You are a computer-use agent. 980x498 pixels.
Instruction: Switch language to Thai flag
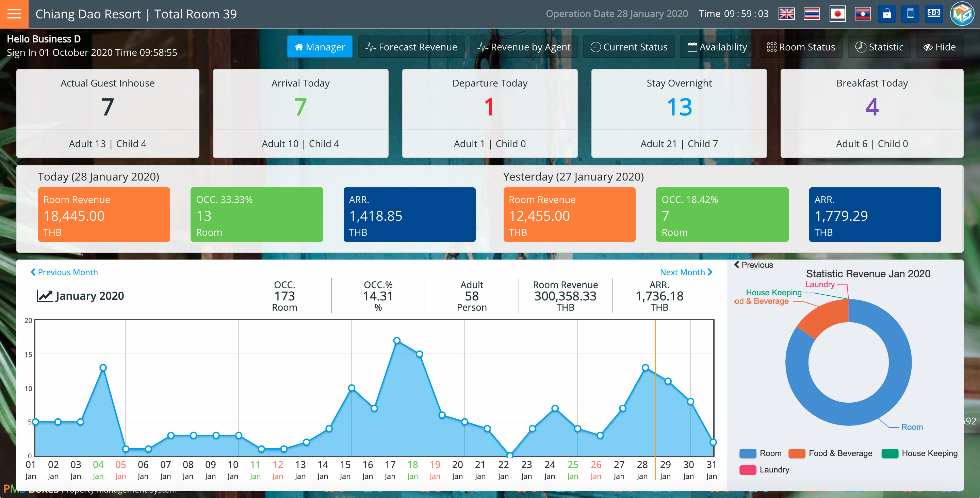coord(812,14)
